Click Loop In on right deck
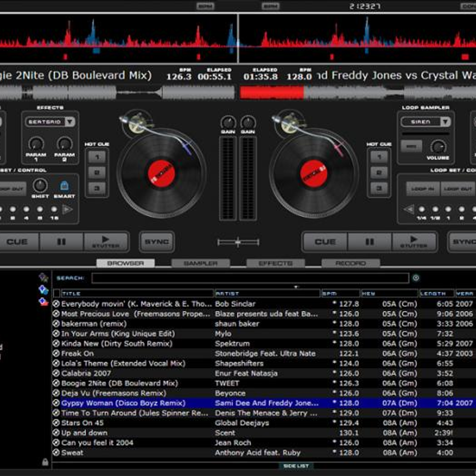Screen dimensions: 476x476 423,189
